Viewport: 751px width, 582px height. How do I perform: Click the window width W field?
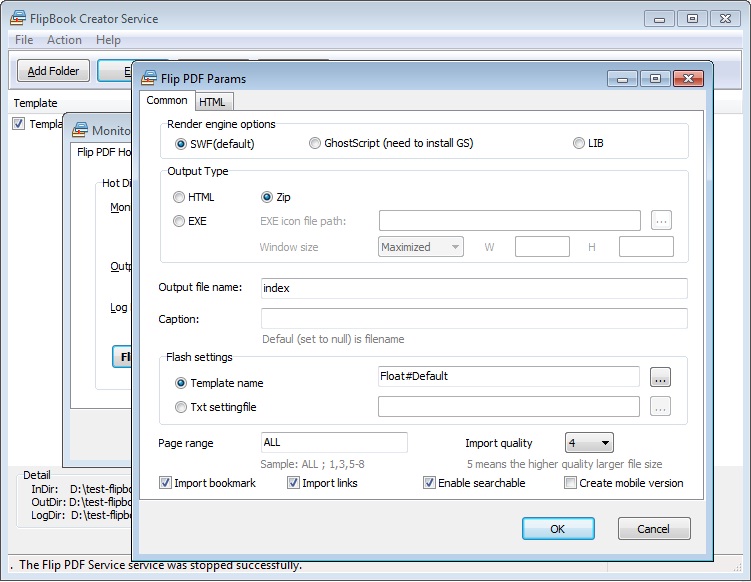(542, 247)
